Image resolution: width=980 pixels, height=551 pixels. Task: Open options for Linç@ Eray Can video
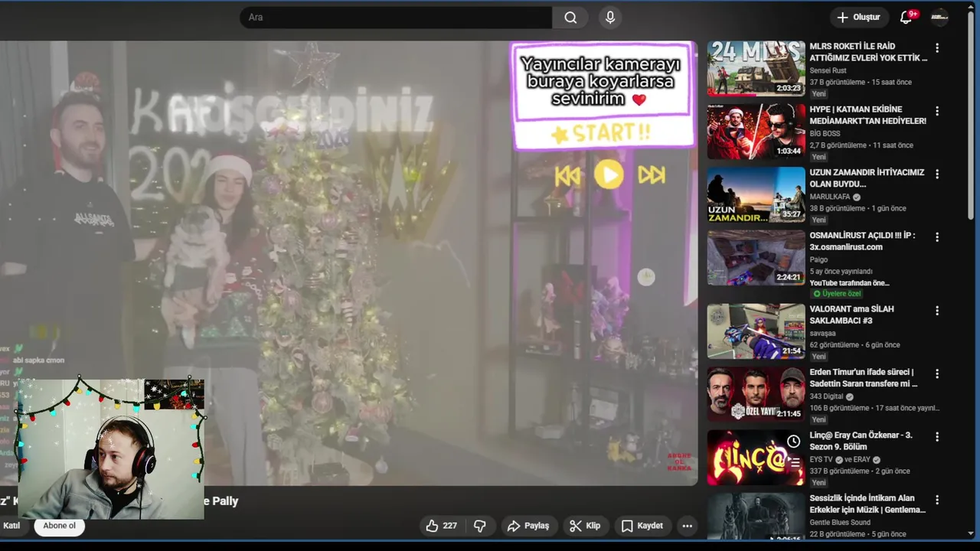(x=937, y=437)
